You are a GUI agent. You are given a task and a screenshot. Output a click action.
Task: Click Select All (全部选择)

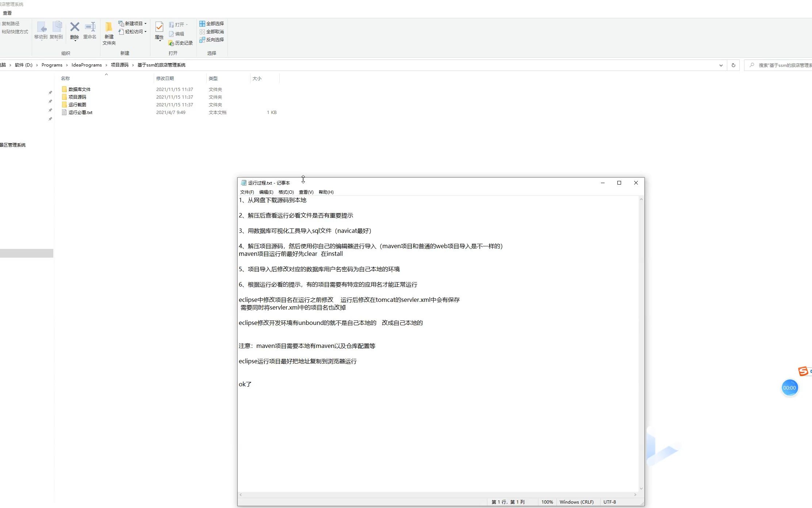point(212,23)
